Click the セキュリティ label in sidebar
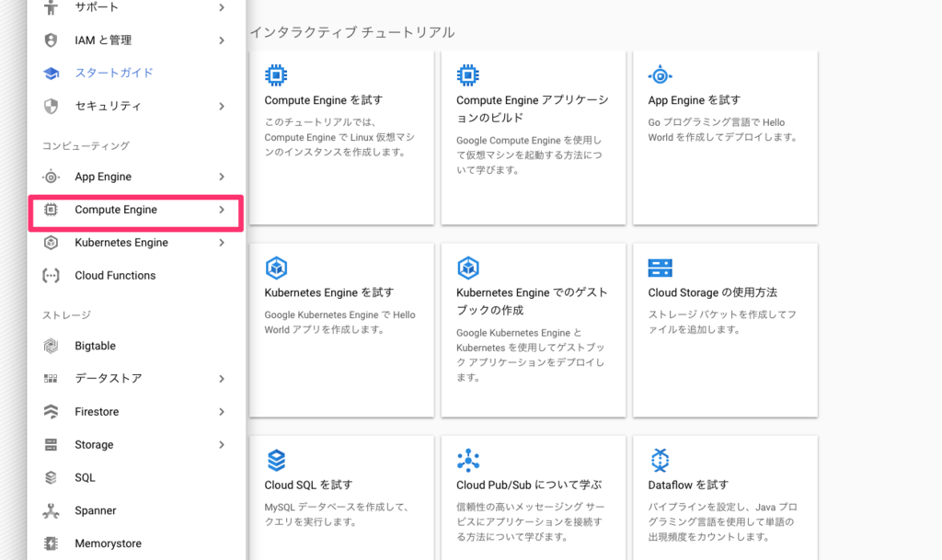942x560 pixels. (108, 107)
